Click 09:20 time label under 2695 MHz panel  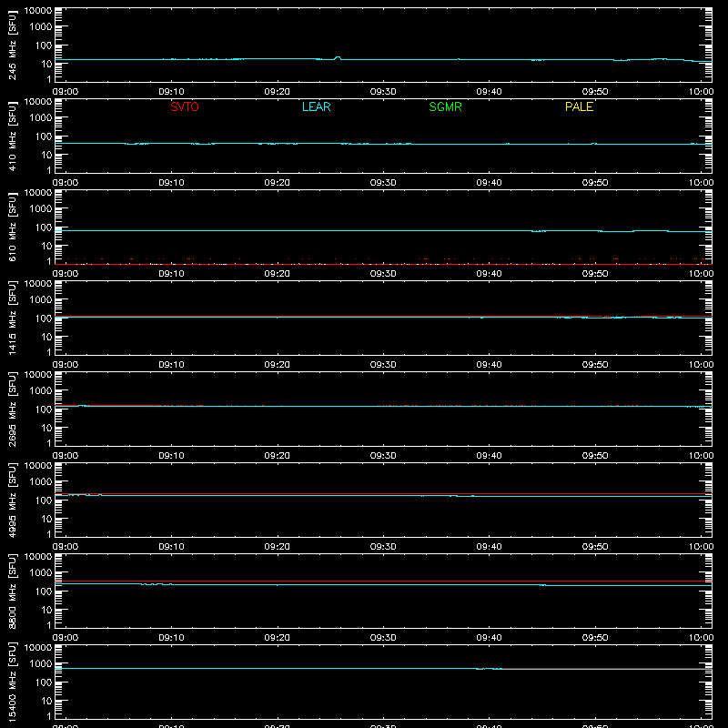pos(278,456)
